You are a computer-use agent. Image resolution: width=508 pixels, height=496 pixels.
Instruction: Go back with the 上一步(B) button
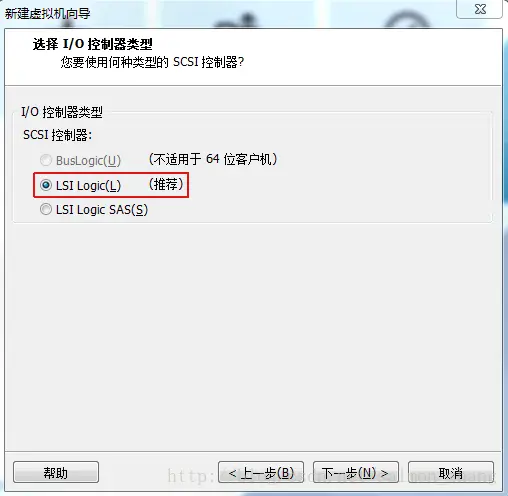pos(261,472)
